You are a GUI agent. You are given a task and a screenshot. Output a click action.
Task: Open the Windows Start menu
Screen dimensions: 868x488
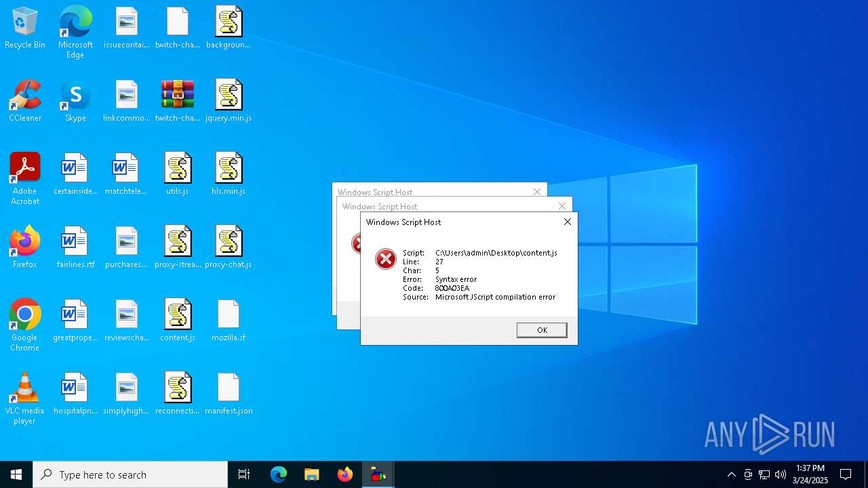tap(16, 474)
